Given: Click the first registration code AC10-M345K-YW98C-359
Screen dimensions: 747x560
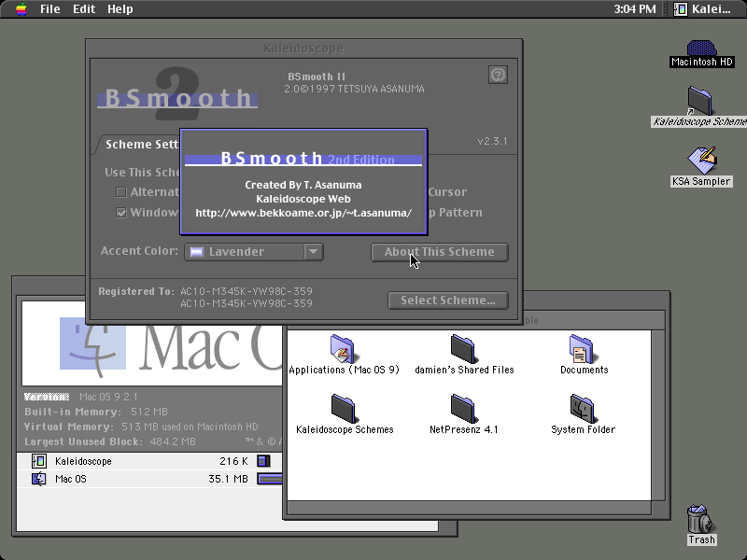Looking at the screenshot, I should click(x=247, y=291).
